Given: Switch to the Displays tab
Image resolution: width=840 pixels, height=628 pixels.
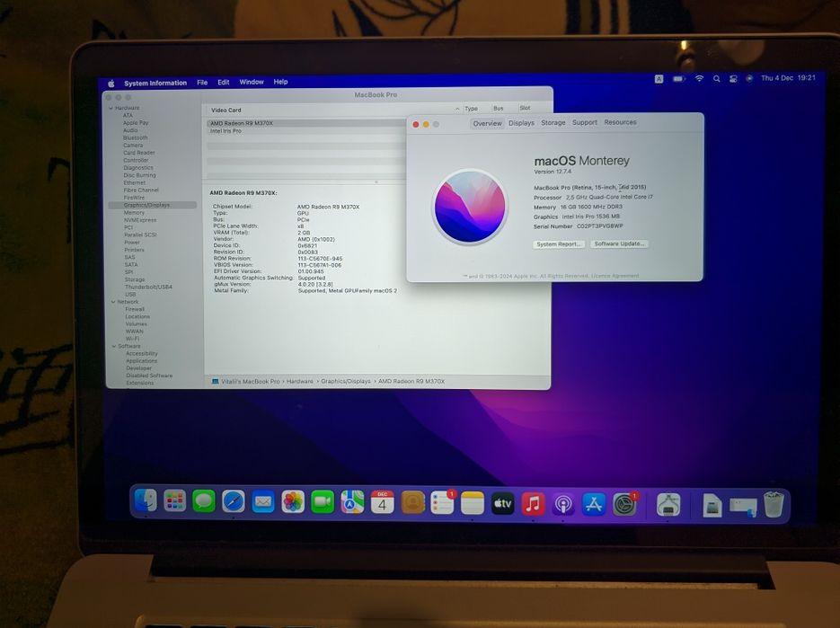Looking at the screenshot, I should click(521, 123).
